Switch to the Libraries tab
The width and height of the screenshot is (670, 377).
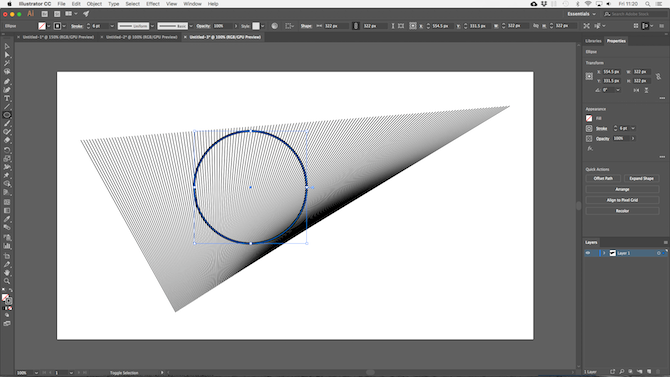click(x=593, y=41)
